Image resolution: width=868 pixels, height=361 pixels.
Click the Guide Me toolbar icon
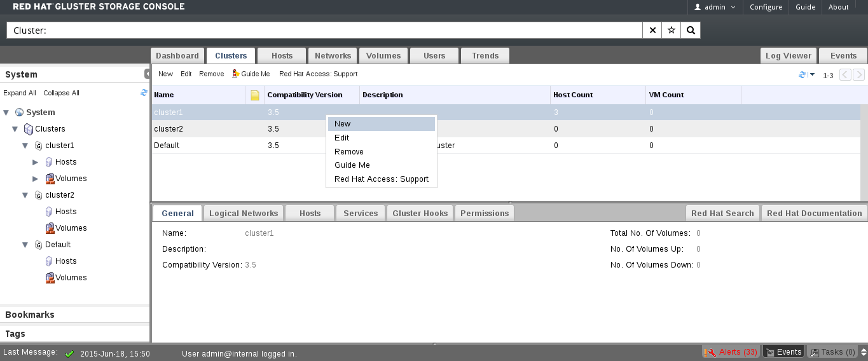pyautogui.click(x=236, y=74)
